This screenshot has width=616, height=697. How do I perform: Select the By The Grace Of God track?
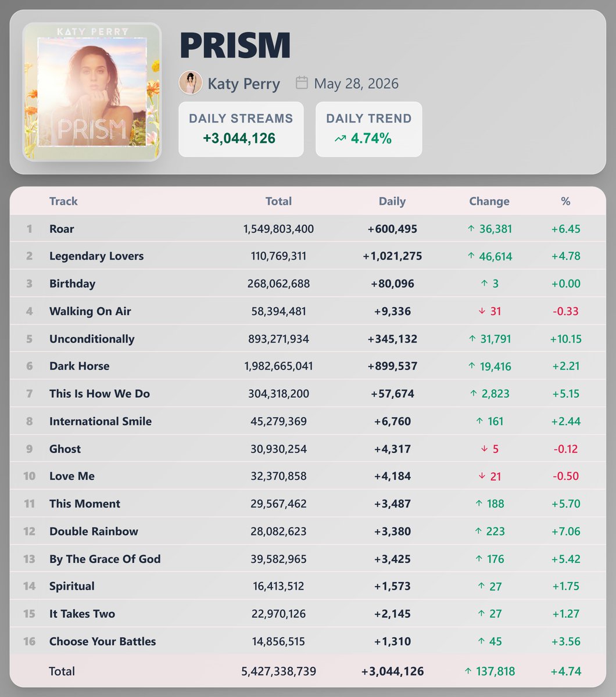105,559
